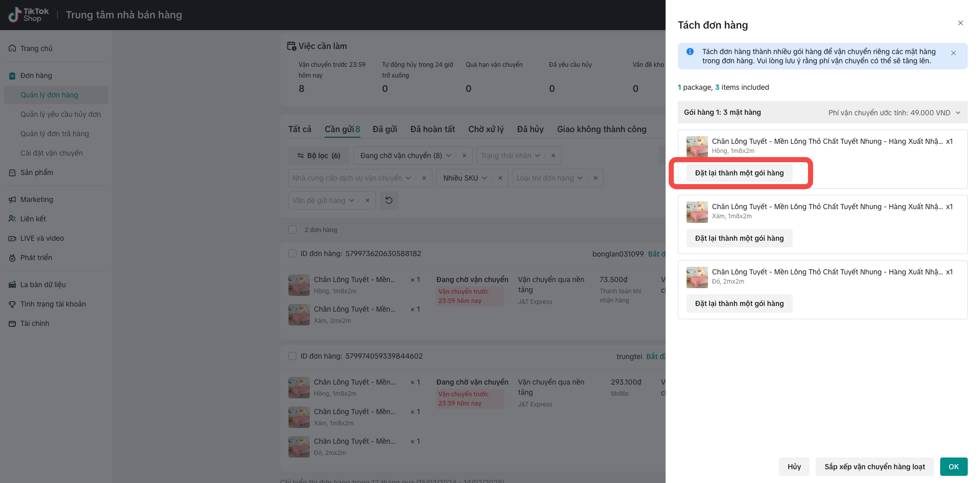Switch to the Đã gửi tab

385,129
